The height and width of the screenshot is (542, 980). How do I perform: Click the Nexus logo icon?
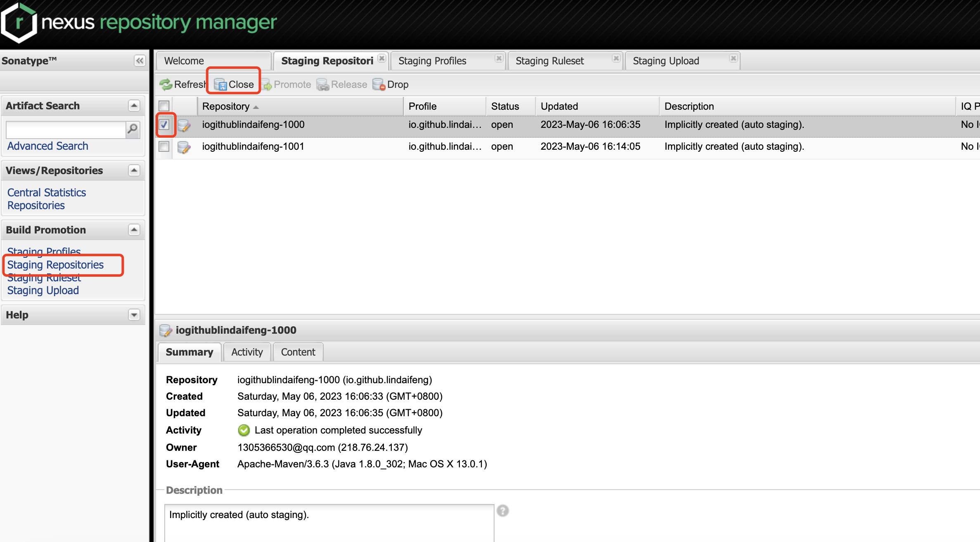pyautogui.click(x=18, y=23)
